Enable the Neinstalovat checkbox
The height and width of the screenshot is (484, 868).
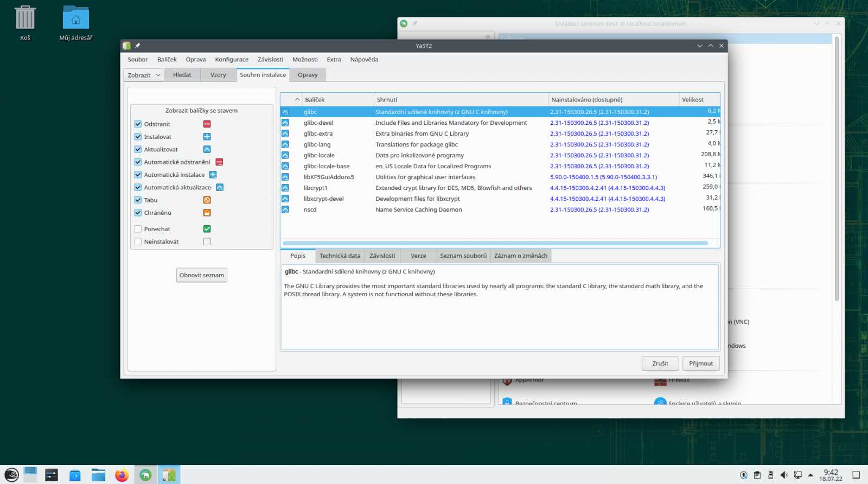(x=138, y=241)
